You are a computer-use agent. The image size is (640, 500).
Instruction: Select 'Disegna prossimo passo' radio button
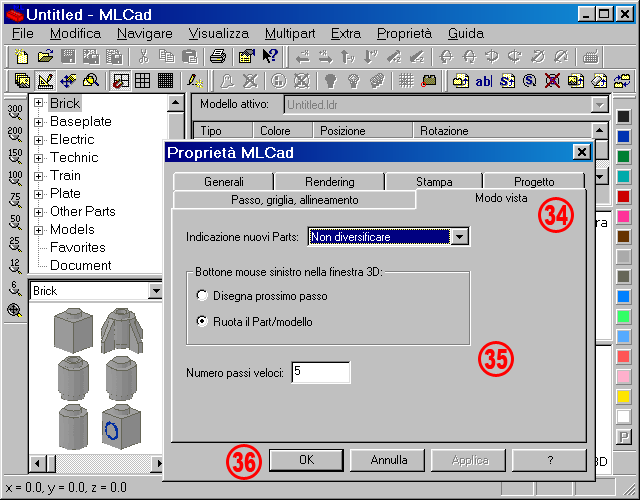pos(202,296)
